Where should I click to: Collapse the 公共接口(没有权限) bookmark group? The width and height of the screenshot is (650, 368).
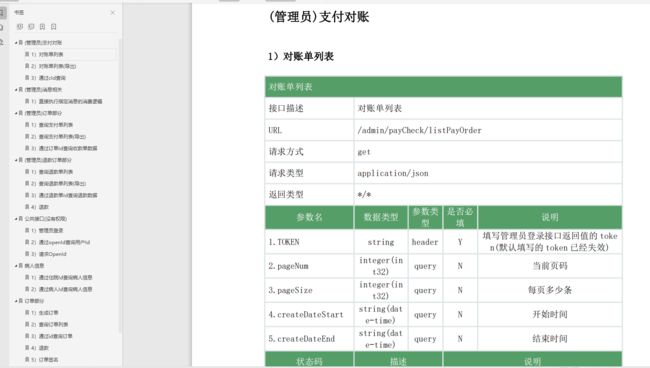(x=16, y=219)
